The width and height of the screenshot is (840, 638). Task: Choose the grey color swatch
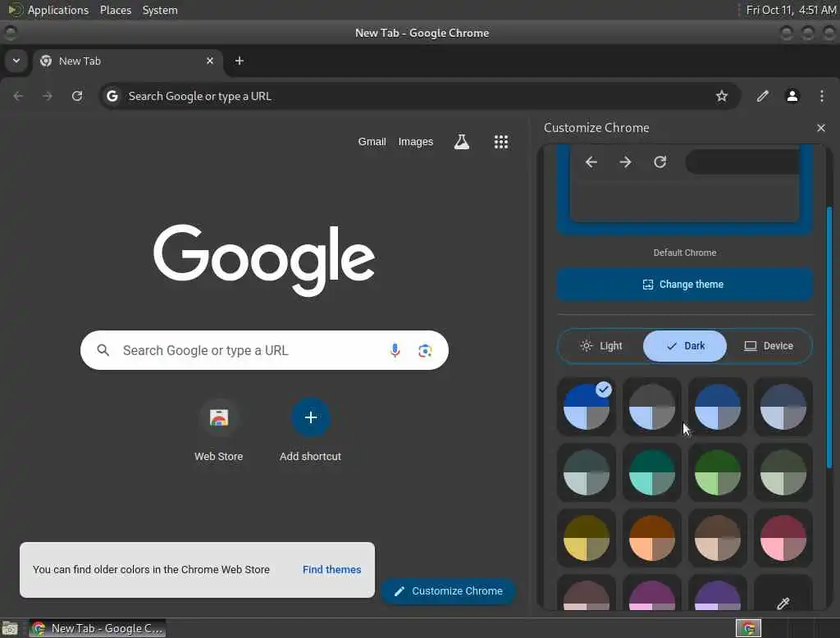[651, 407]
